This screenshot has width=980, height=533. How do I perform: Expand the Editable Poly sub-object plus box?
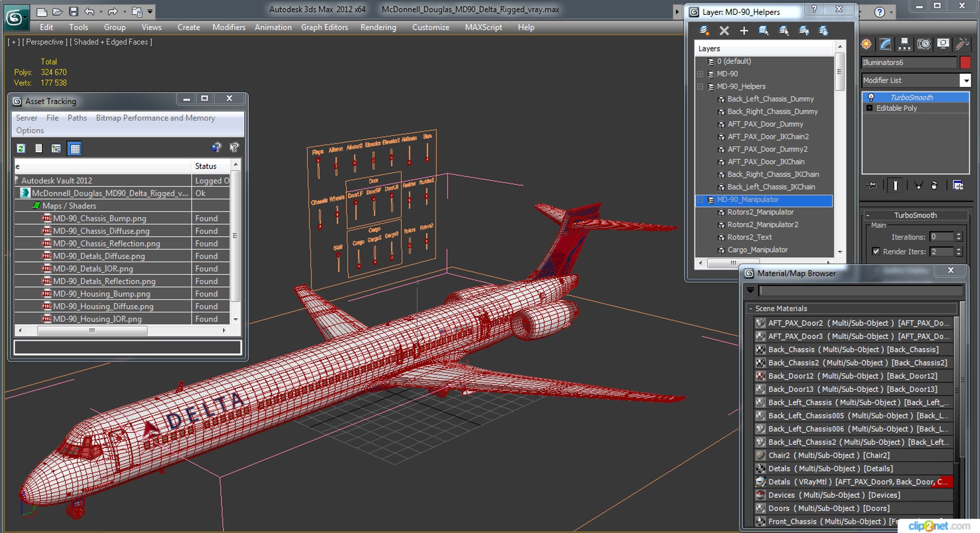[870, 108]
